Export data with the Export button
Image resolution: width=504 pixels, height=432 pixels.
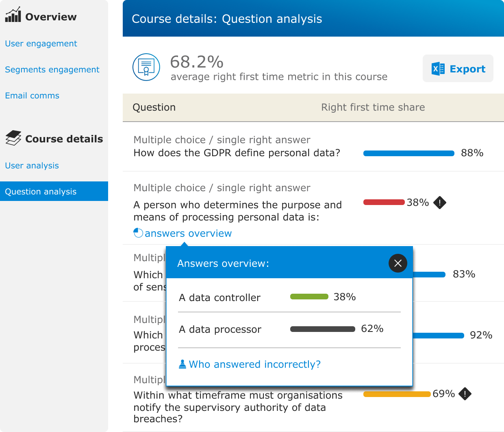pos(458,68)
